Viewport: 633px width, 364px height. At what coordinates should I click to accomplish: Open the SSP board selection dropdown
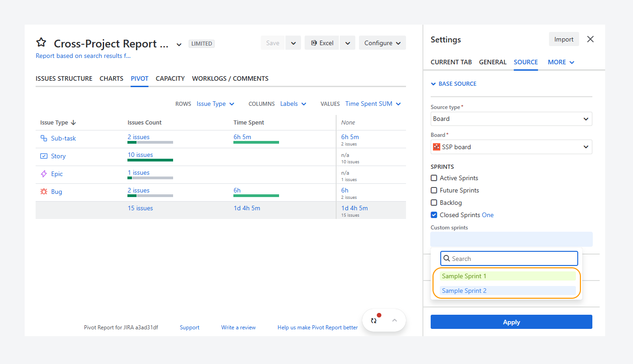tap(512, 147)
